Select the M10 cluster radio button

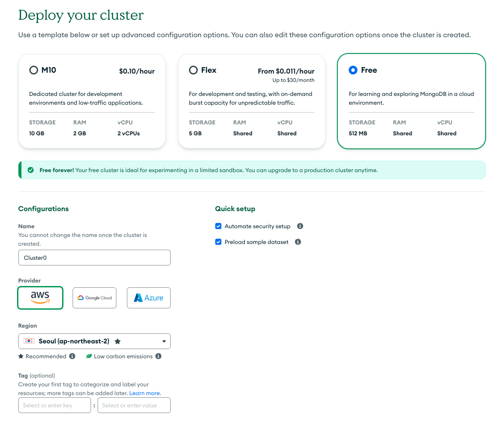pyautogui.click(x=34, y=70)
